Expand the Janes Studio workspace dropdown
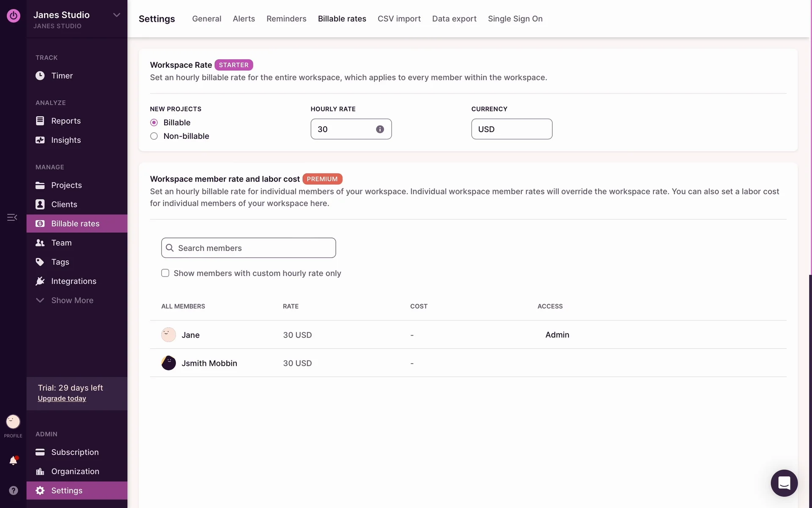 (x=116, y=15)
